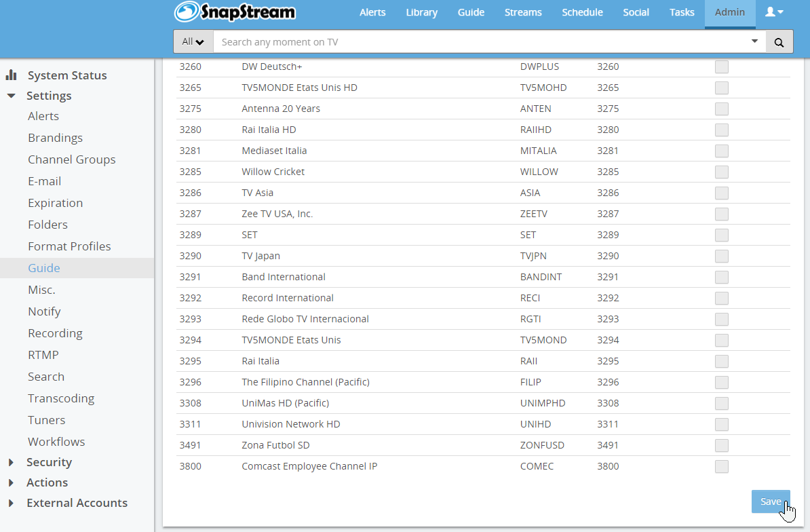Check the SET channel checkbox

click(x=722, y=235)
